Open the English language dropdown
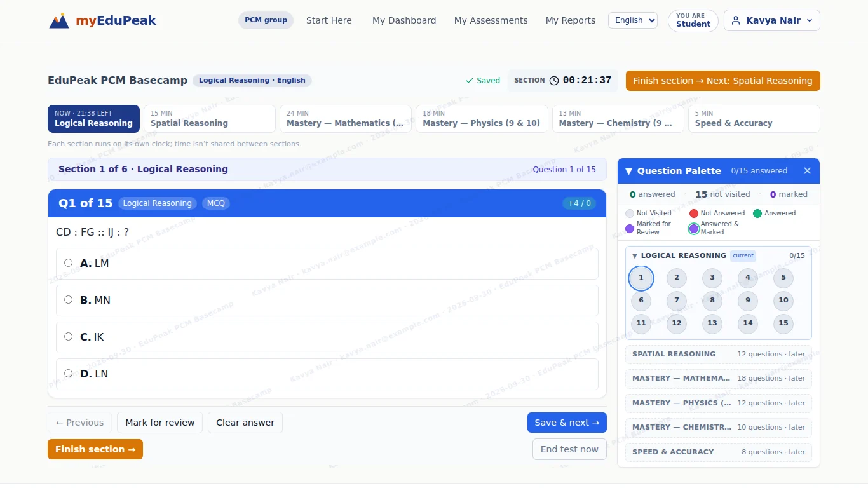The width and height of the screenshot is (868, 488). pyautogui.click(x=633, y=20)
